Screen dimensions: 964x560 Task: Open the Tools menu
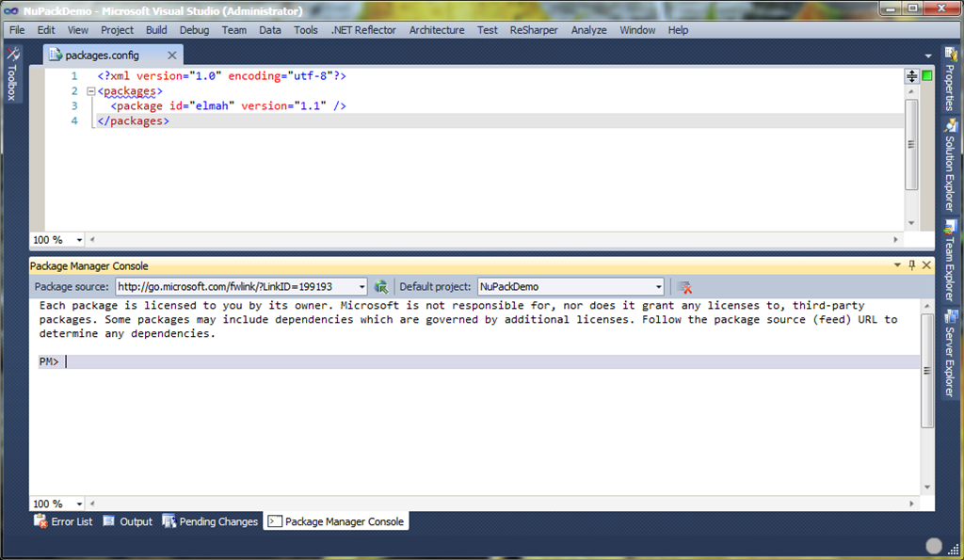306,30
